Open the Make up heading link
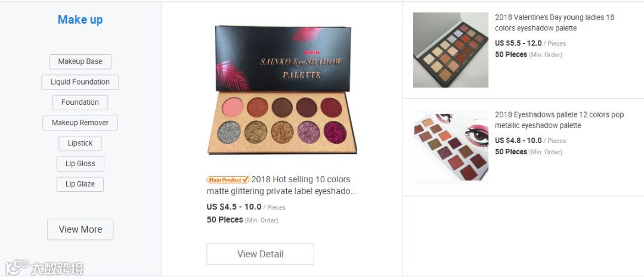This screenshot has width=644, height=280. (80, 20)
